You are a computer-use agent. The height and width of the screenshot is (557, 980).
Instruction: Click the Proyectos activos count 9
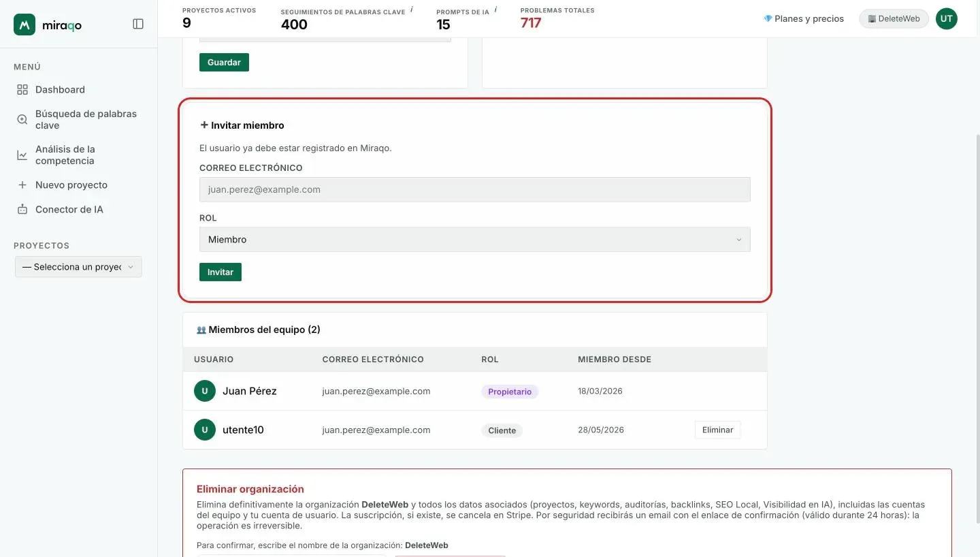[186, 23]
